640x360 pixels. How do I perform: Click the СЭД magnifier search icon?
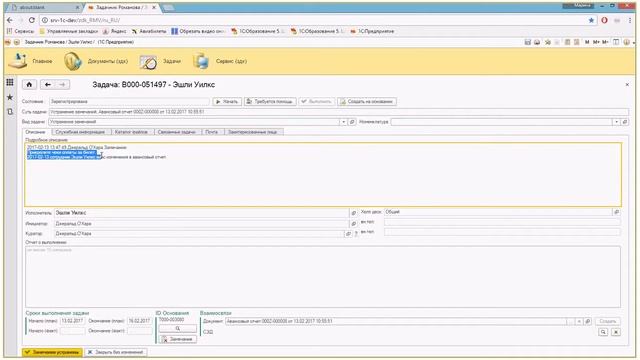click(x=603, y=332)
